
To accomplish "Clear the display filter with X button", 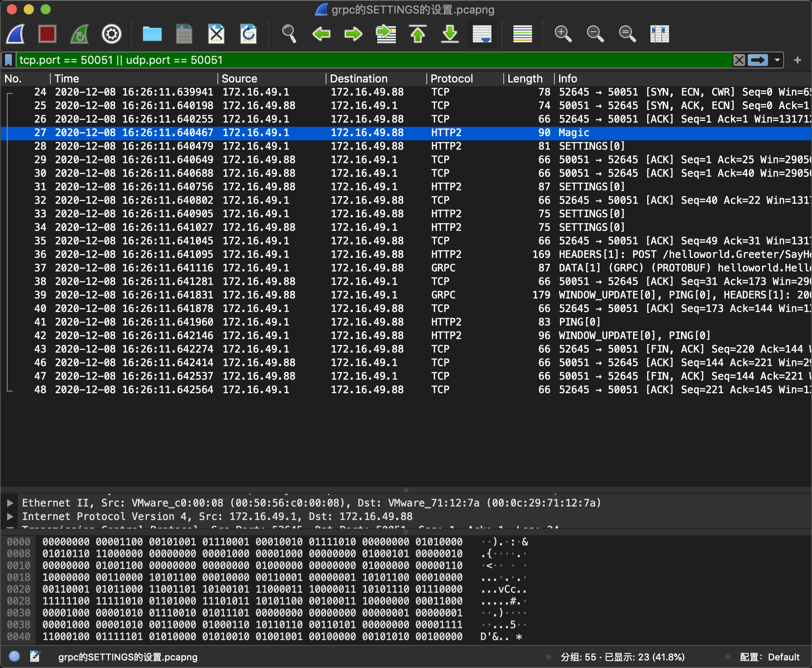I will (739, 60).
